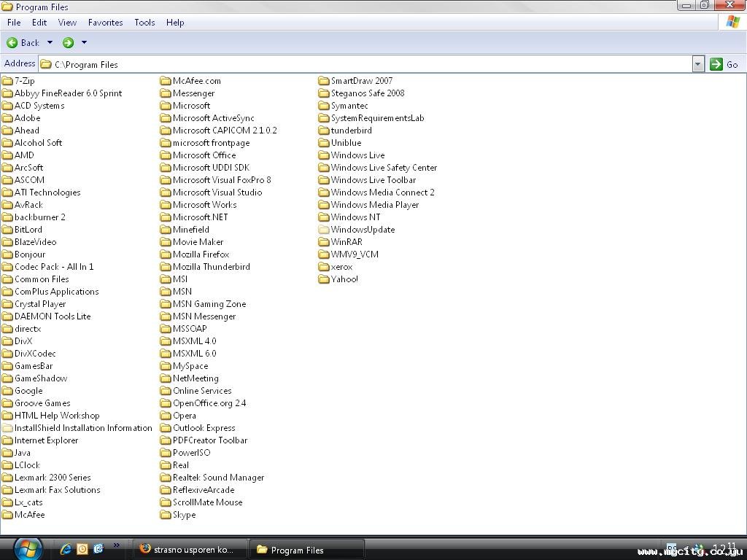Open the Tools menu
This screenshot has width=747, height=560.
(x=144, y=23)
